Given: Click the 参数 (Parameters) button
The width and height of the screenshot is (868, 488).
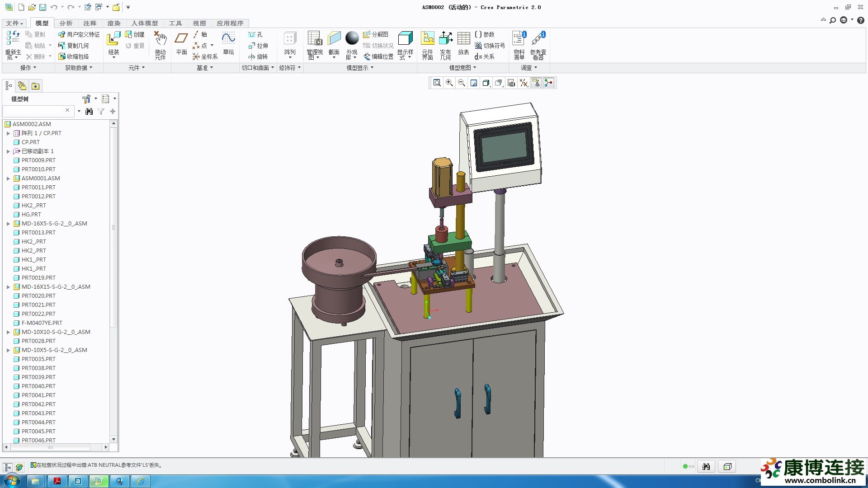Looking at the screenshot, I should pyautogui.click(x=485, y=34).
